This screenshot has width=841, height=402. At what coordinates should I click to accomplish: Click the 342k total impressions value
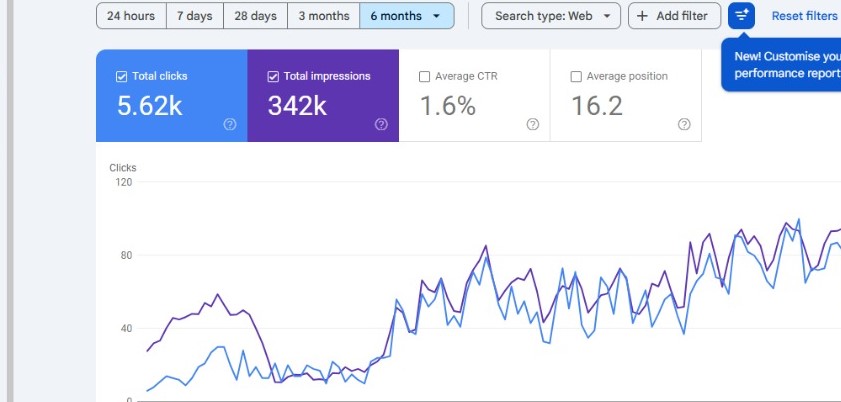point(297,106)
